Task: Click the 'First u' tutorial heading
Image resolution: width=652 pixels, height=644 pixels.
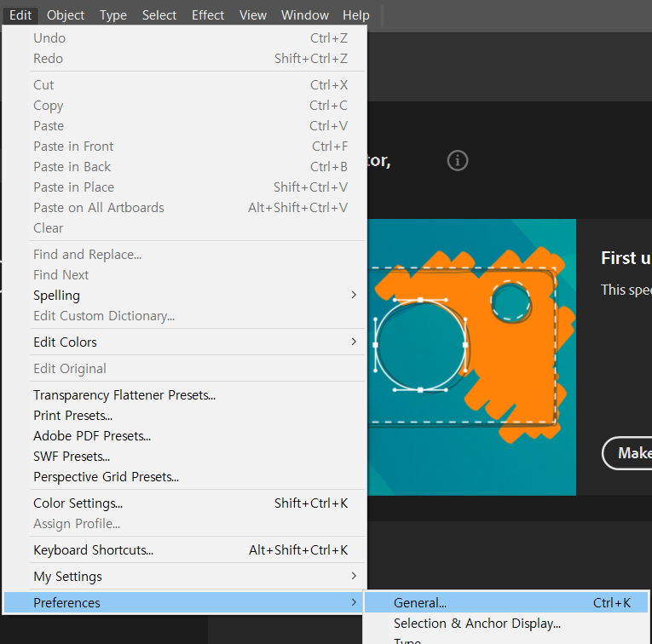Action: point(626,258)
